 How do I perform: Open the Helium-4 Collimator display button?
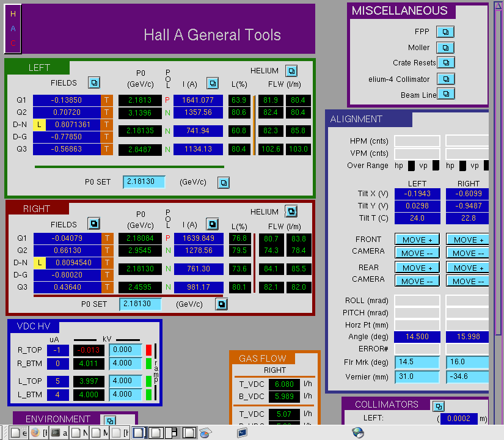(x=446, y=79)
